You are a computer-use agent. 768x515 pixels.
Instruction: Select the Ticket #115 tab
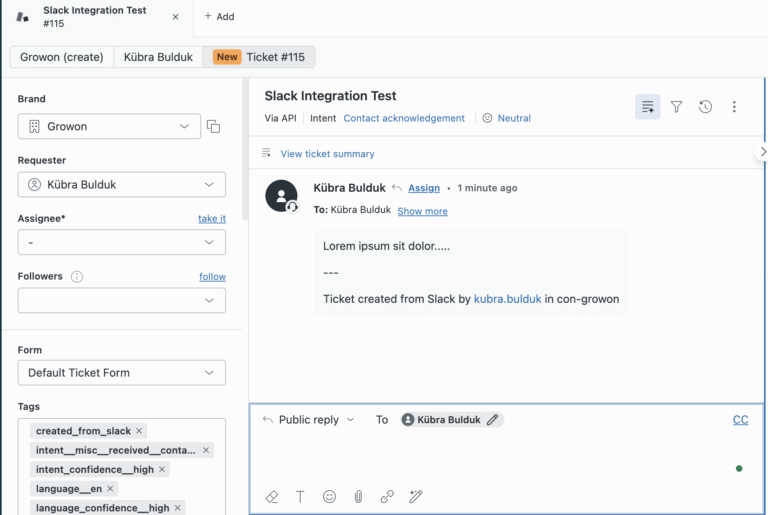pos(259,57)
